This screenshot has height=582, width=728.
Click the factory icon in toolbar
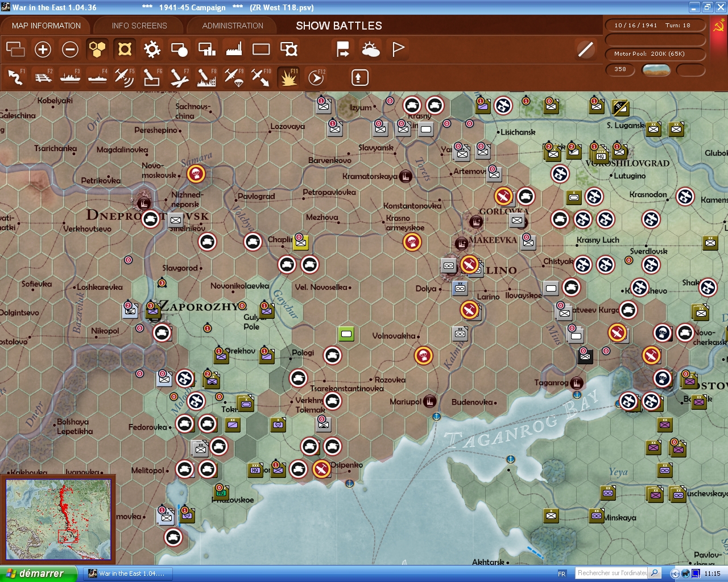coord(234,49)
